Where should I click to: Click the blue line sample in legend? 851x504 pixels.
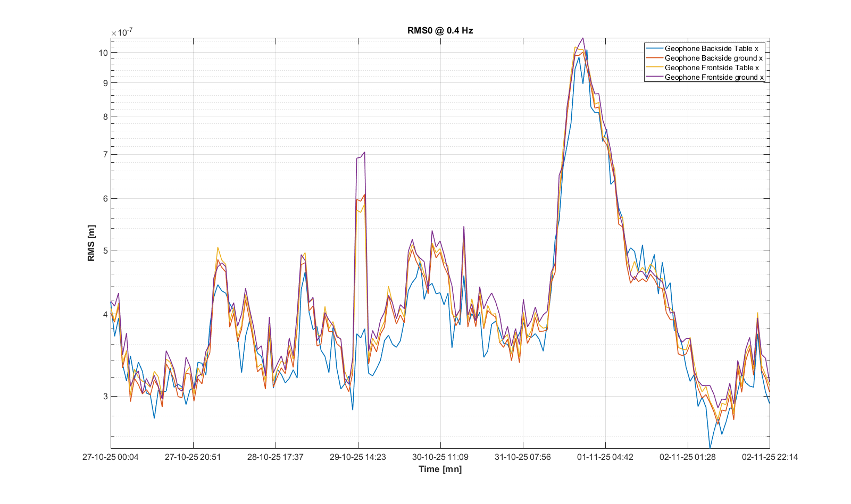(654, 48)
